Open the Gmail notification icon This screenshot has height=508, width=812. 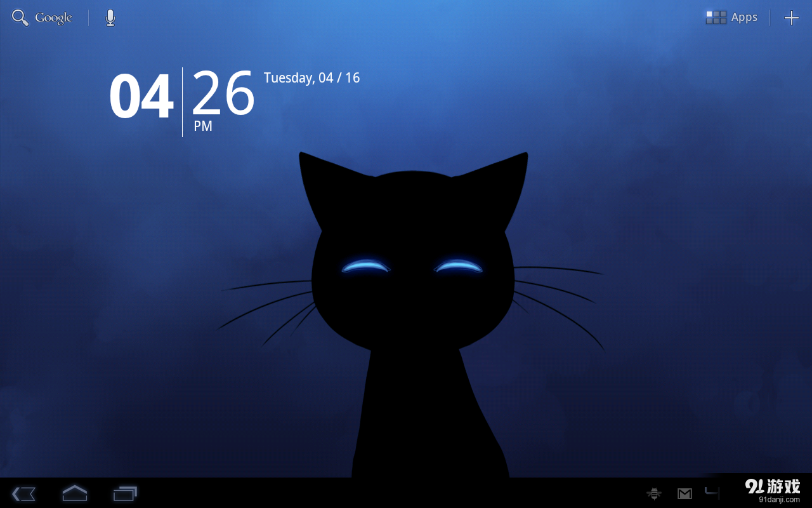coord(684,493)
